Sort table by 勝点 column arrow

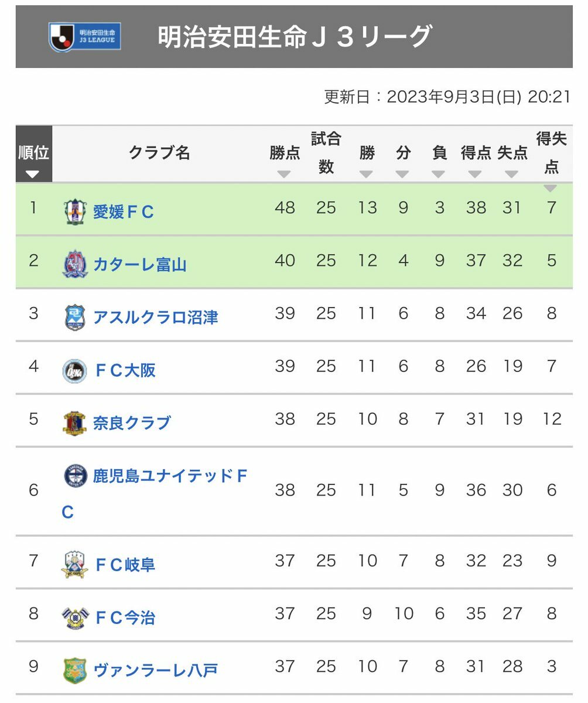click(285, 174)
